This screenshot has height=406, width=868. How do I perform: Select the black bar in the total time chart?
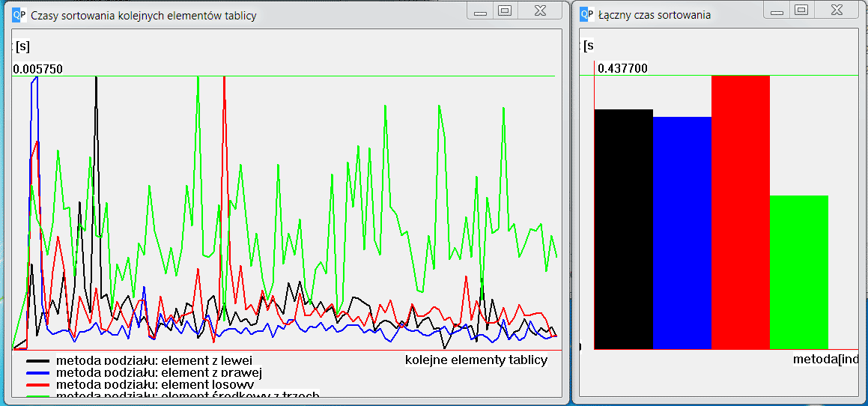(623, 228)
